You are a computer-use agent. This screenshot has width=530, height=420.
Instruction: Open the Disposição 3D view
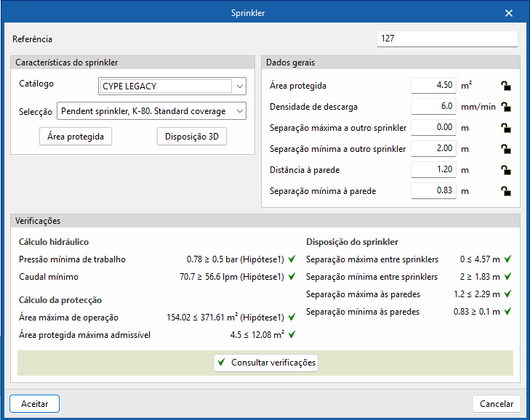tap(192, 137)
